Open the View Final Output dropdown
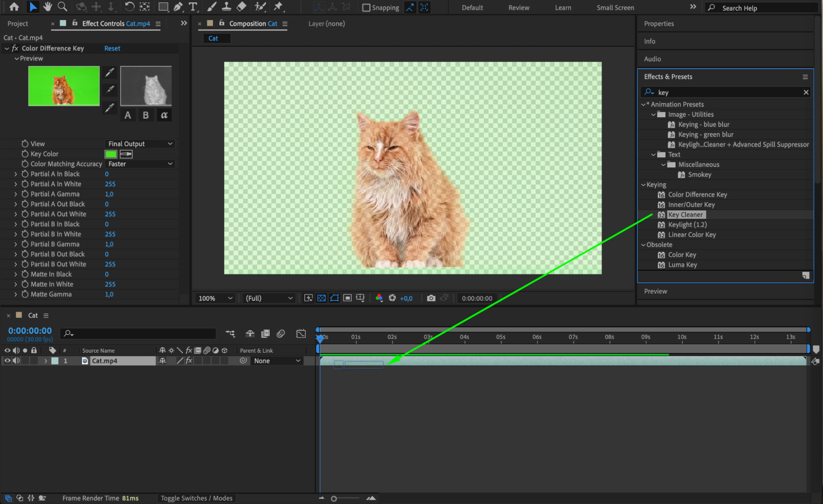Screen dimensions: 823x504 tap(140, 144)
